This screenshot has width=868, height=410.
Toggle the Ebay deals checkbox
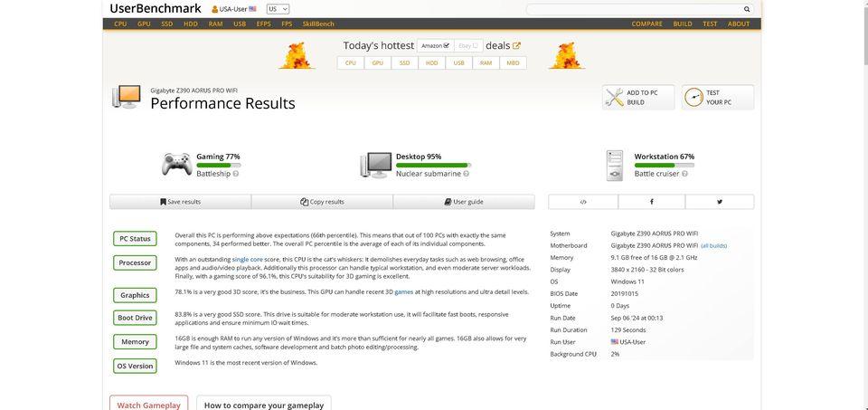click(x=475, y=46)
